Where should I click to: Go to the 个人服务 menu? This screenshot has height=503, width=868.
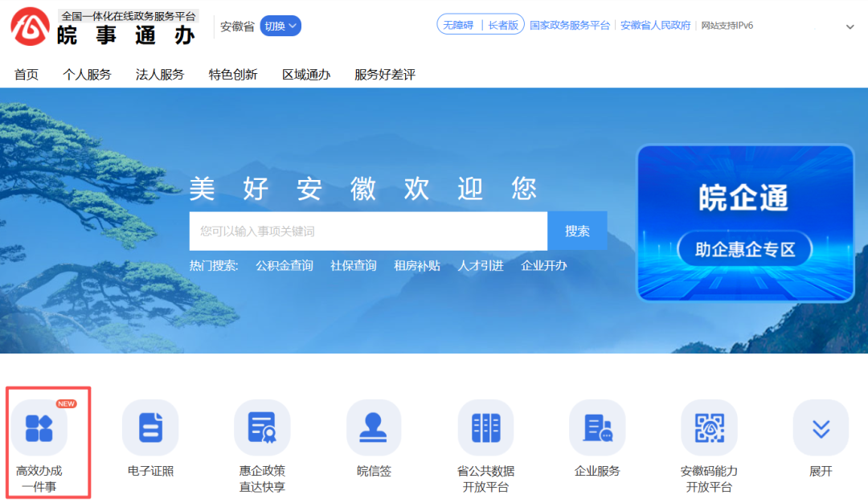[x=87, y=75]
